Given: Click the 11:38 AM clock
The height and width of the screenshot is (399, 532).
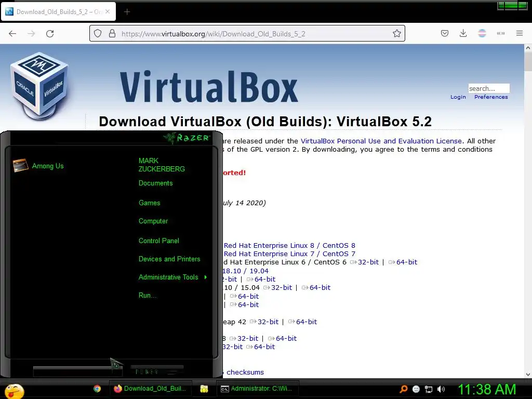Looking at the screenshot, I should tap(487, 389).
